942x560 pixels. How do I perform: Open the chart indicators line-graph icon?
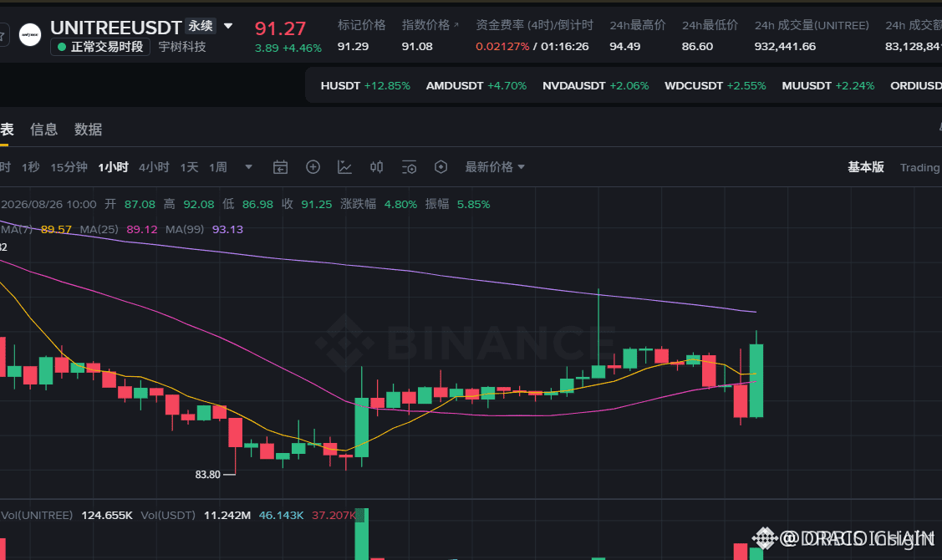[344, 167]
